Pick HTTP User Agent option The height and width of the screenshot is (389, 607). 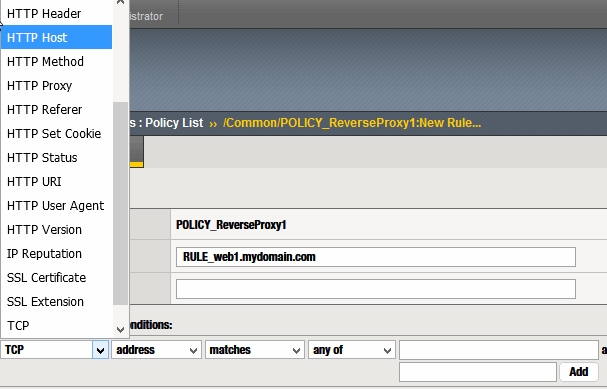(57, 206)
